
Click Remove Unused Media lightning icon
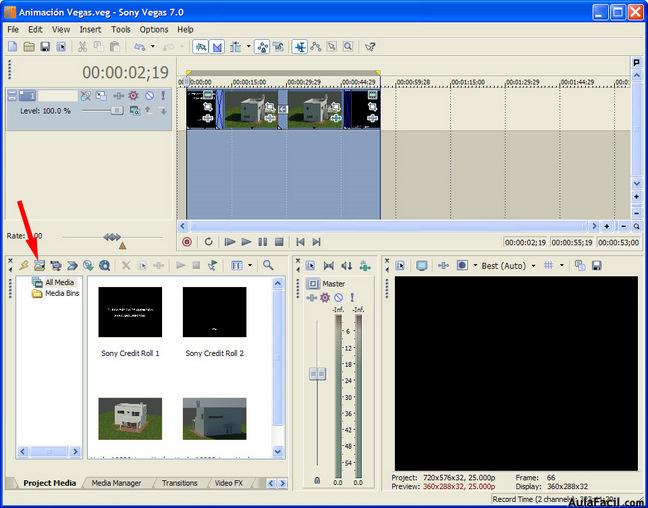tap(24, 265)
